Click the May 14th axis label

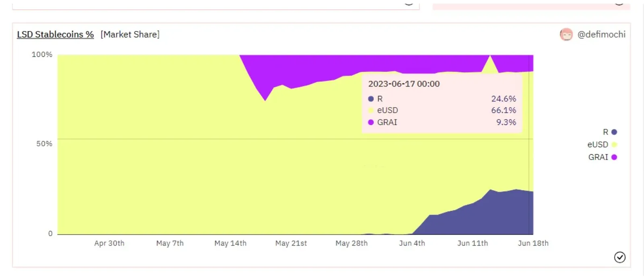(x=230, y=243)
